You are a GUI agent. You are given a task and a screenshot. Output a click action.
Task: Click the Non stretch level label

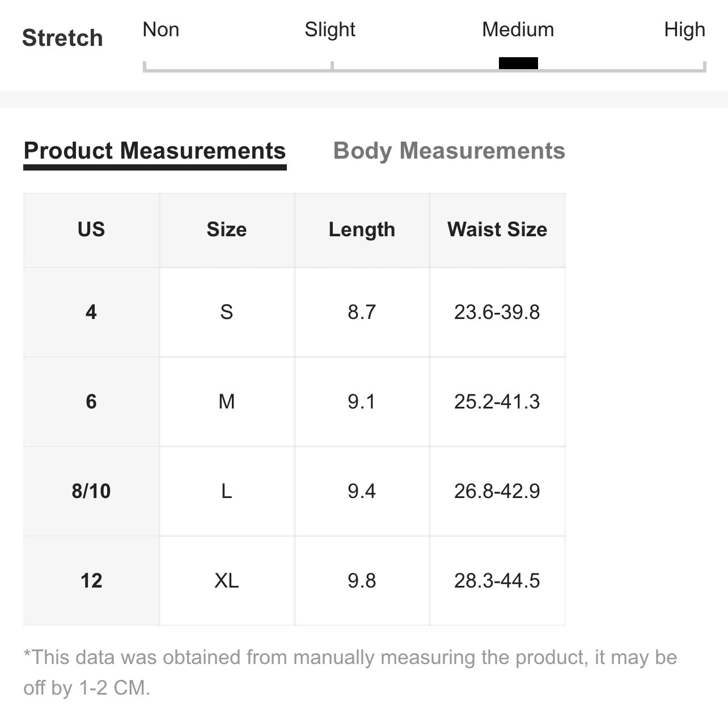coord(161,29)
